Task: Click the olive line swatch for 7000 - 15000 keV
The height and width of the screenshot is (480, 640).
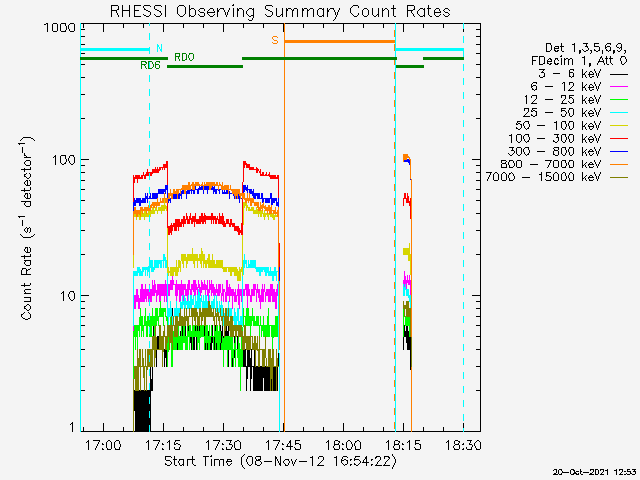Action: coord(619,178)
